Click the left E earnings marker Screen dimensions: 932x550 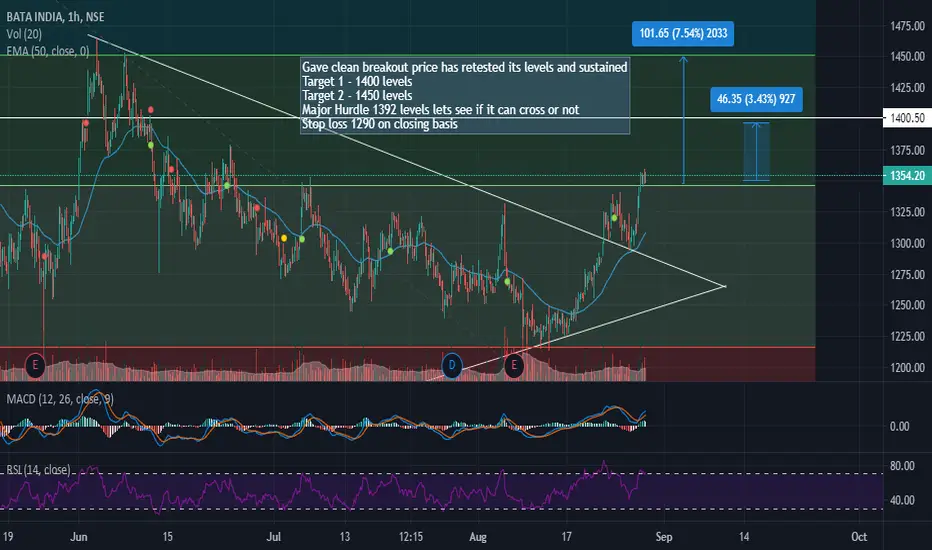[x=35, y=364]
